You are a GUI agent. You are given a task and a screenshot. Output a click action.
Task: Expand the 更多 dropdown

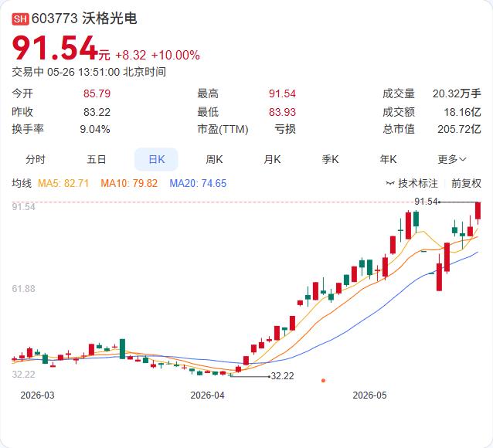452,159
